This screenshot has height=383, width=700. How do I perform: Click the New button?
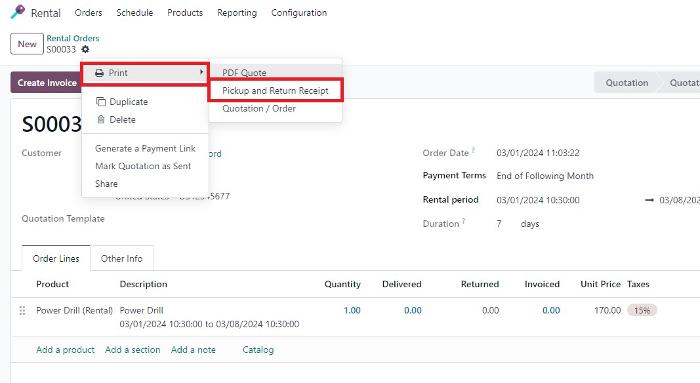click(x=27, y=44)
